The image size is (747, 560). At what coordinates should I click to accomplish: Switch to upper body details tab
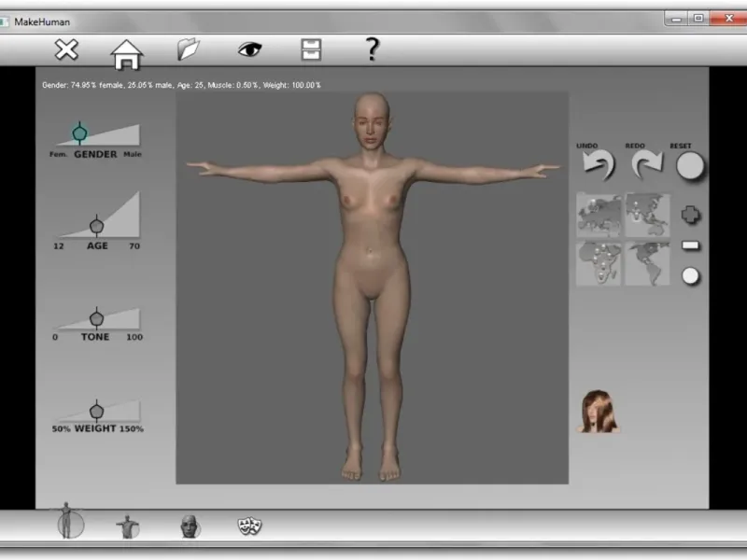coord(128,526)
